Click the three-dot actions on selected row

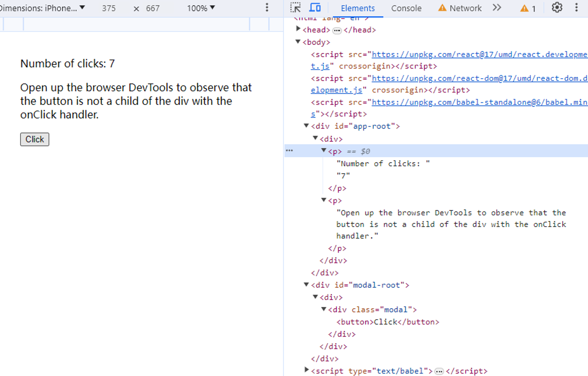coord(289,151)
